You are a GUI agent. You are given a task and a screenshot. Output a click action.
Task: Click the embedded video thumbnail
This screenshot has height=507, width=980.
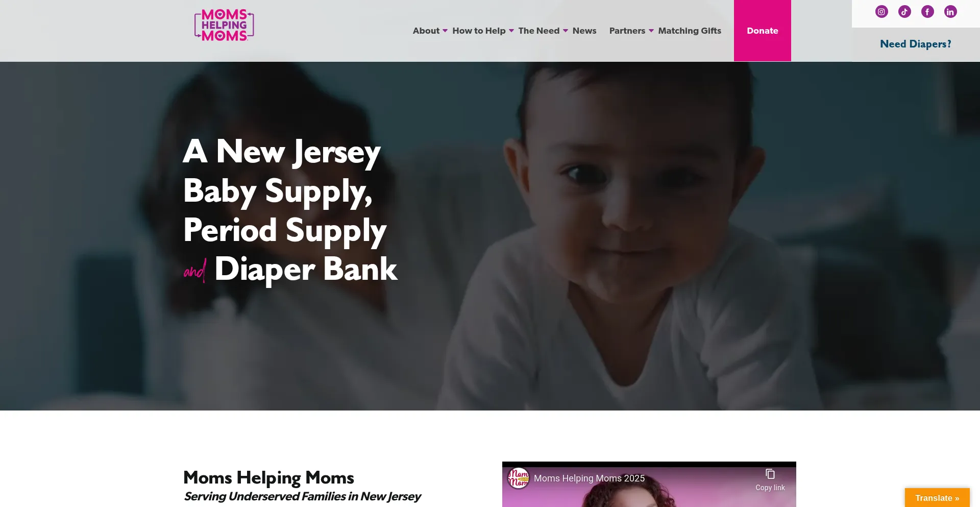(649, 485)
